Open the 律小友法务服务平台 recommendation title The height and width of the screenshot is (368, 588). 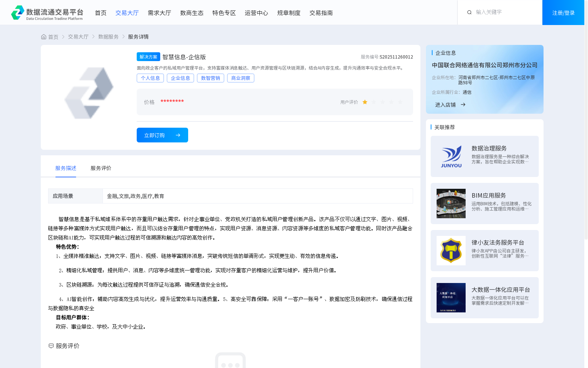click(x=498, y=243)
